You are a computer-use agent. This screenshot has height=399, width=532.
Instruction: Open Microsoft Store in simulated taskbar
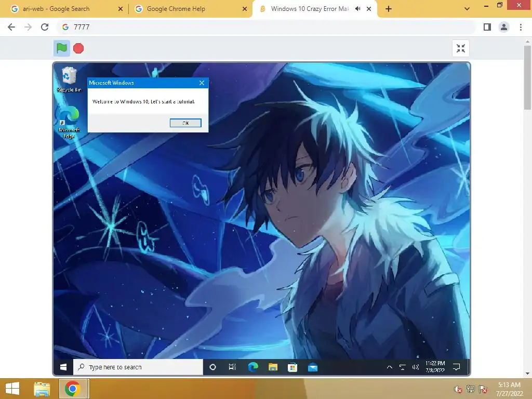point(292,367)
